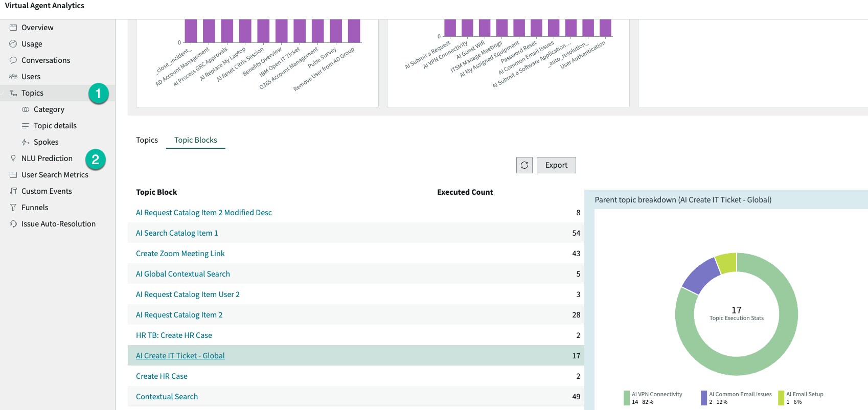Select the Topic Blocks tab
The height and width of the screenshot is (410, 868).
coord(196,140)
